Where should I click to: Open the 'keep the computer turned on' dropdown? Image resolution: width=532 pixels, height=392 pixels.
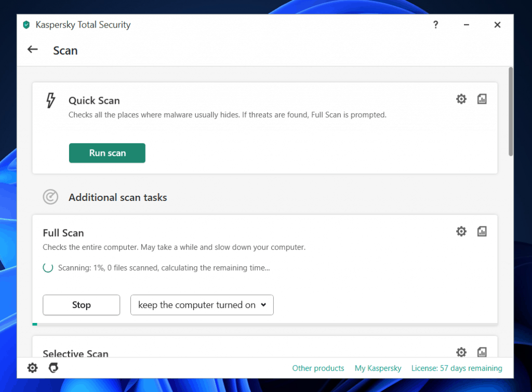(202, 305)
